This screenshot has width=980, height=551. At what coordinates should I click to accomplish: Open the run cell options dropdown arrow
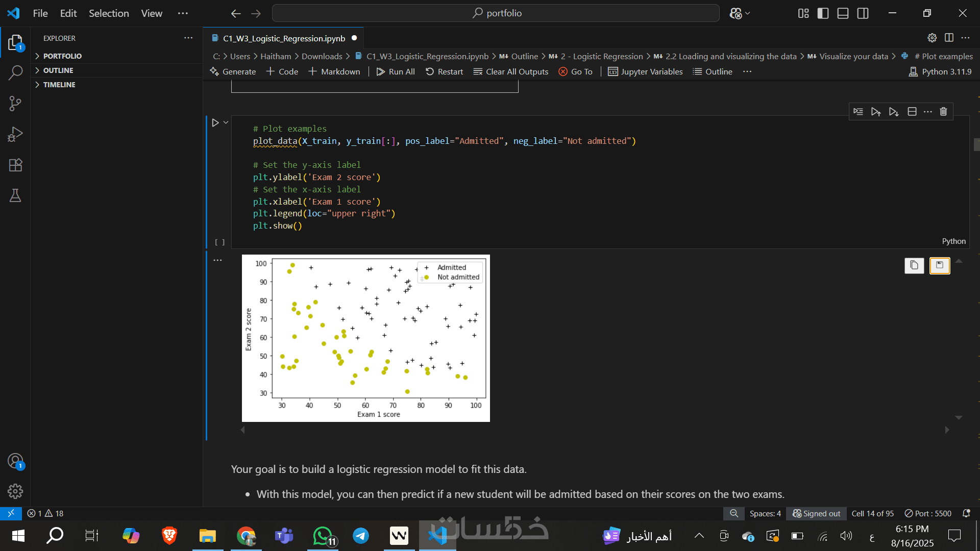pyautogui.click(x=226, y=122)
